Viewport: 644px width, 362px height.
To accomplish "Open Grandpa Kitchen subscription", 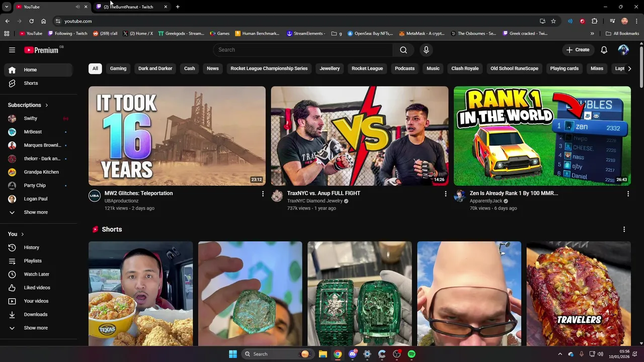I will 38,172.
